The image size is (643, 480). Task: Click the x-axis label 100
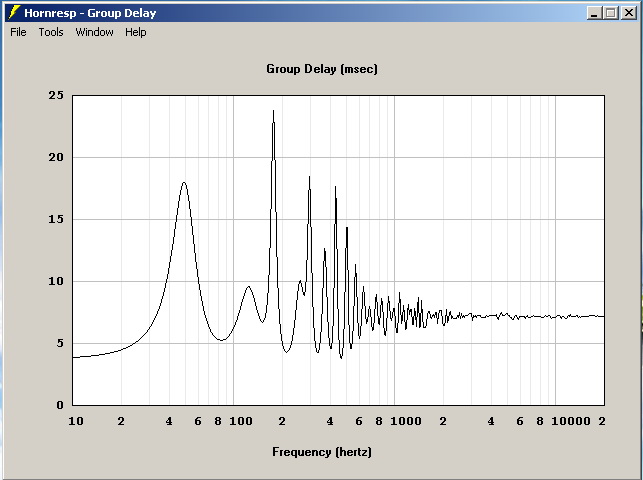241,421
